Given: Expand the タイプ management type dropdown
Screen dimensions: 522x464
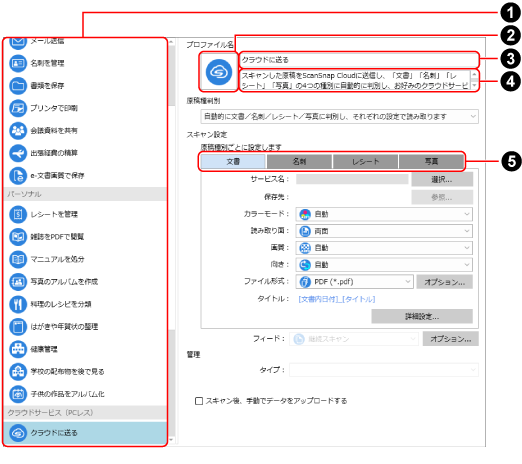Looking at the screenshot, I should click(384, 370).
